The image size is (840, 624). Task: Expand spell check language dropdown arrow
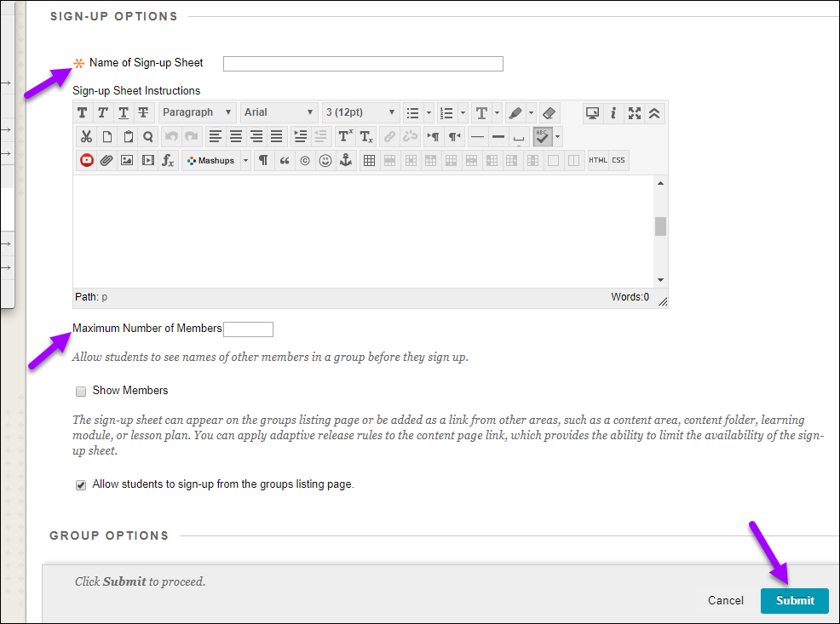pos(558,137)
